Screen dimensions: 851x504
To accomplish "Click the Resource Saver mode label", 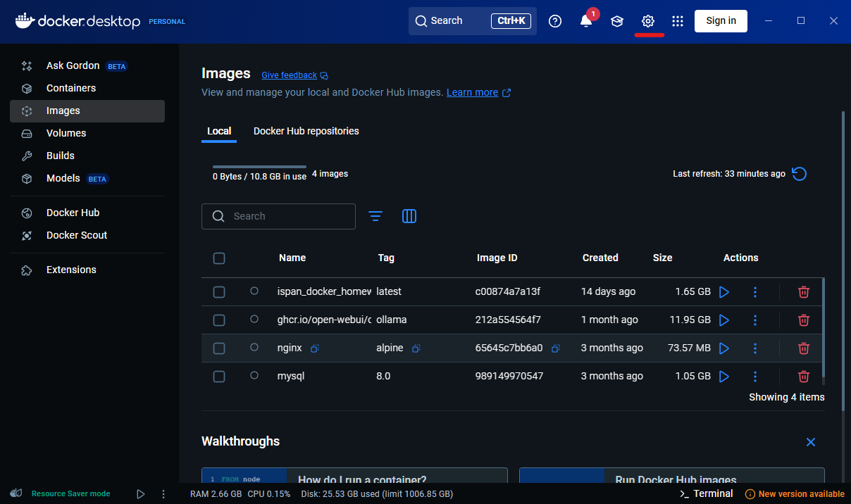I will (x=70, y=494).
